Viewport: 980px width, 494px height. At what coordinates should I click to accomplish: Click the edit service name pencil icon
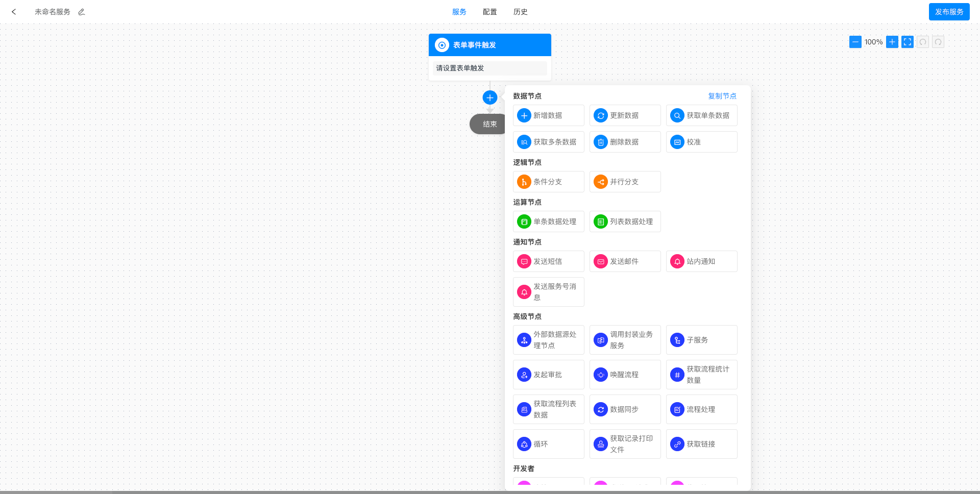pos(81,12)
